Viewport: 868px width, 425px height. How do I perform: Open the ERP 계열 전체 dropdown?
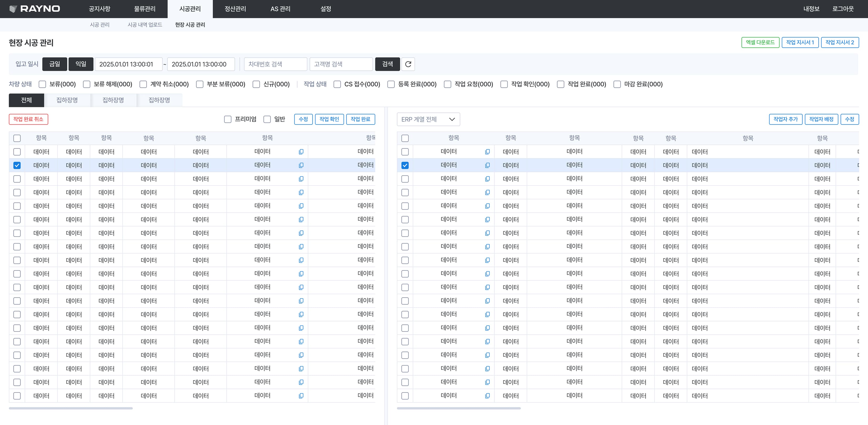tap(428, 119)
